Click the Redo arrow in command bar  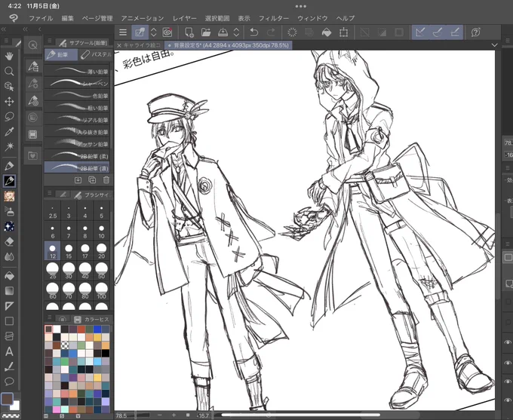(x=271, y=32)
